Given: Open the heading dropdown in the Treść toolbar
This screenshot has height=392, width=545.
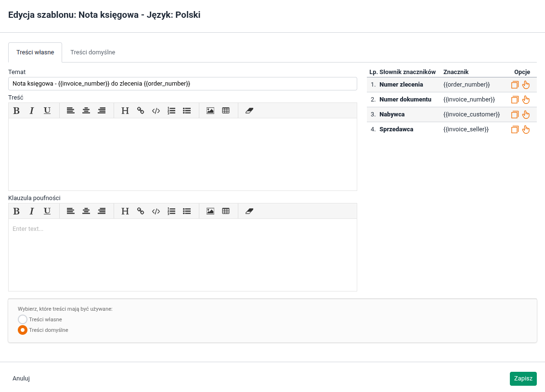Looking at the screenshot, I should [125, 111].
